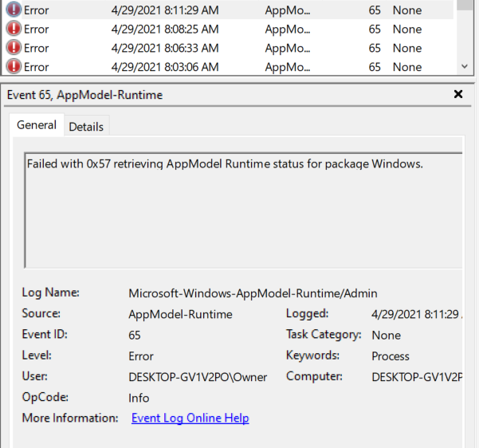
Task: Click error icon of 8:08:25 AM event
Action: [14, 29]
